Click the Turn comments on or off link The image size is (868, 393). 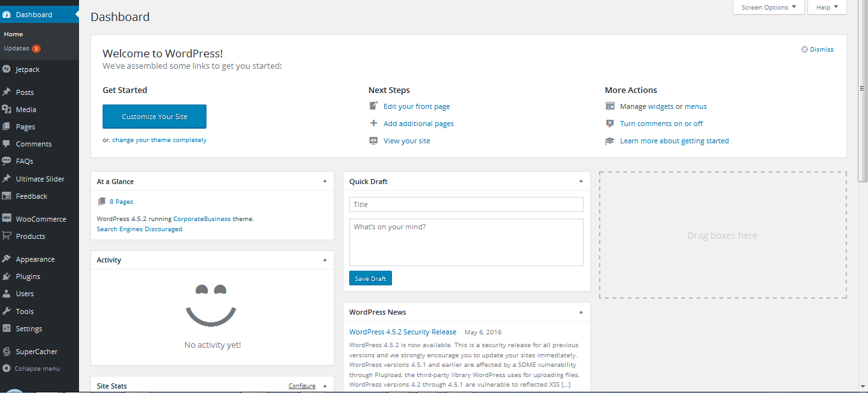[662, 124]
